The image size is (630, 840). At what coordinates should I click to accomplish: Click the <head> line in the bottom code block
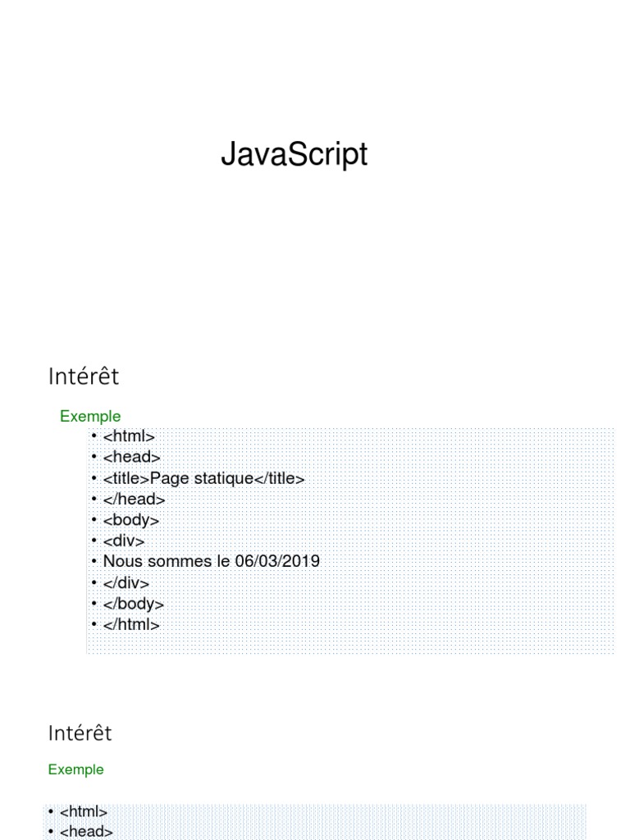(x=86, y=831)
